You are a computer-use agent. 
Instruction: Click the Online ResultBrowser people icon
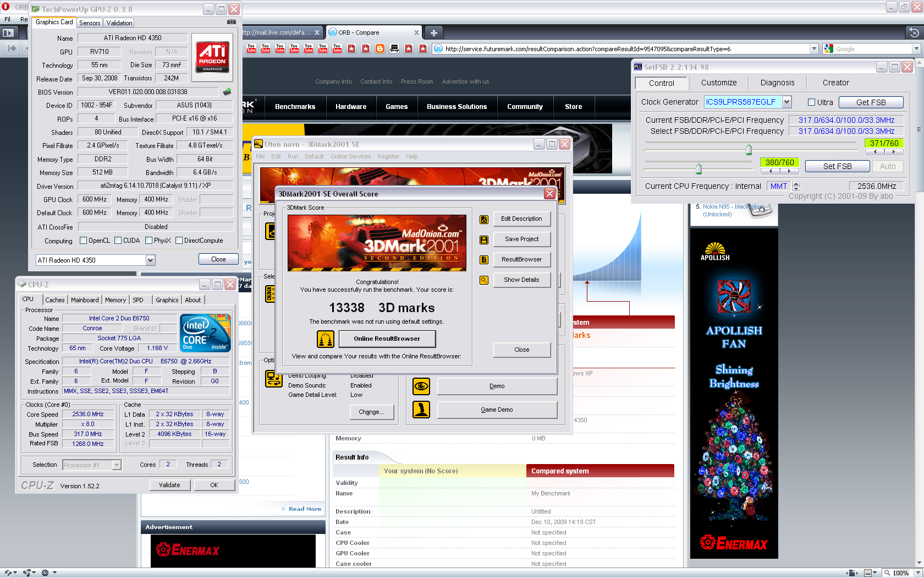pos(326,339)
